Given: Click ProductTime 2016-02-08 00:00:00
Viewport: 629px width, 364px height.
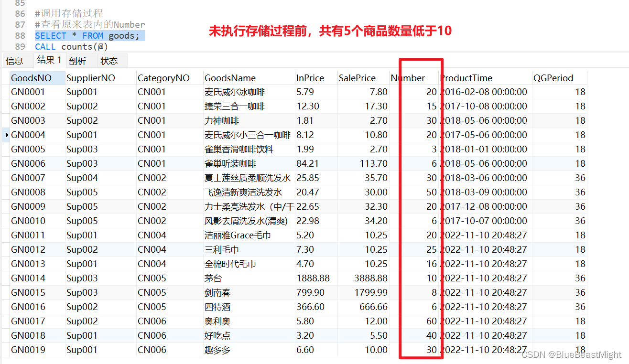Looking at the screenshot, I should 484,92.
